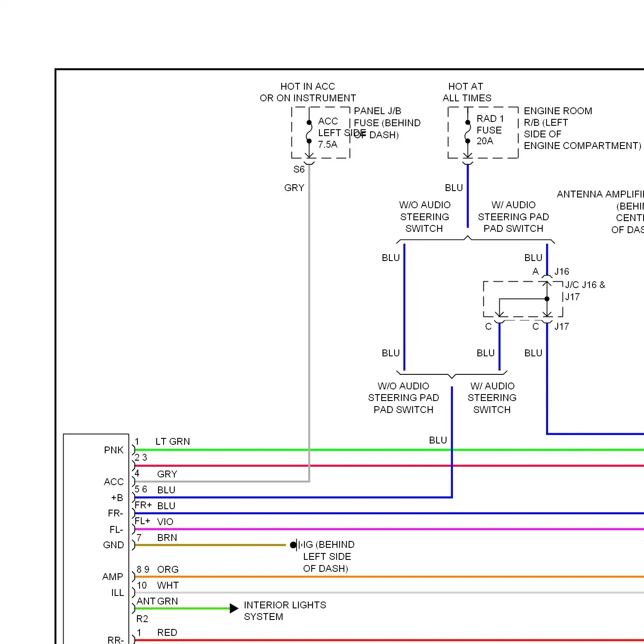Select the 'PNK' pin label
644x644 pixels.
(x=114, y=450)
